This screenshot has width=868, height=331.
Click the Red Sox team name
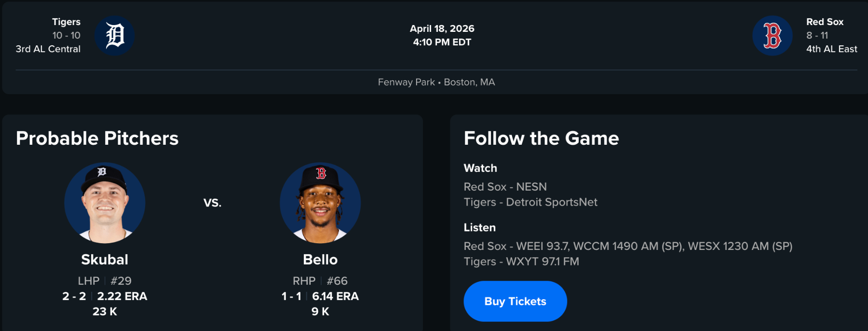pyautogui.click(x=825, y=22)
